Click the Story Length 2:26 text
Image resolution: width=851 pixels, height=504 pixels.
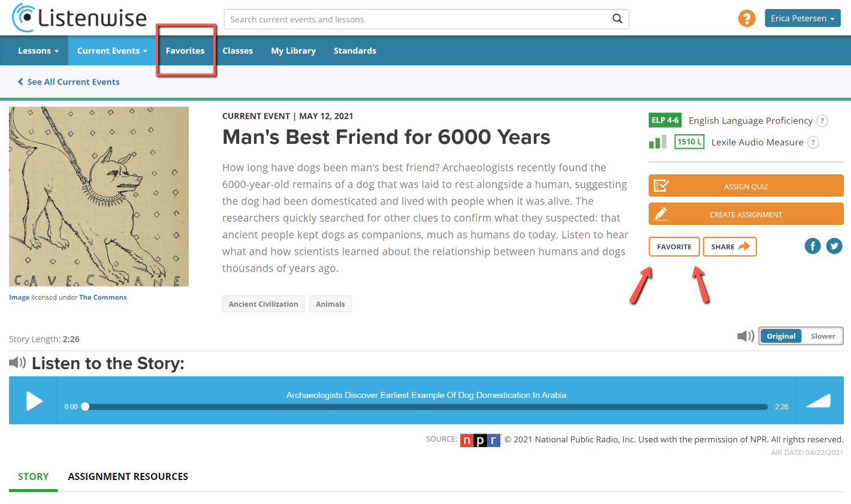[x=44, y=339]
